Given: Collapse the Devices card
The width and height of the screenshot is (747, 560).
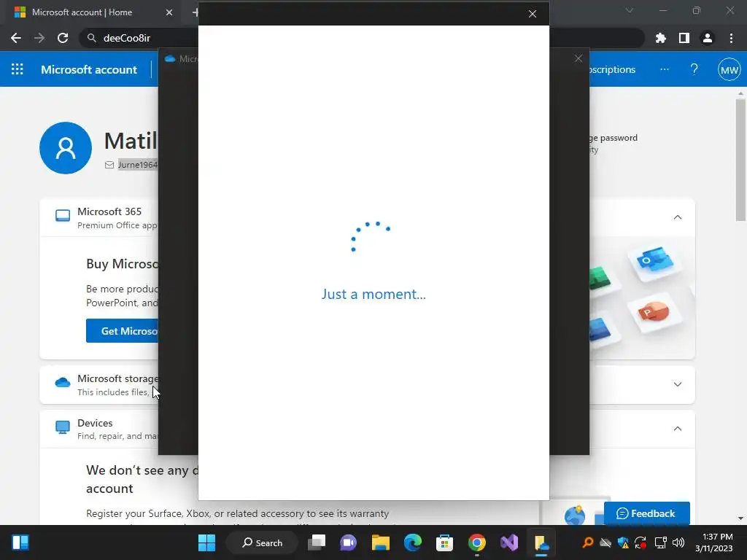Looking at the screenshot, I should [678, 429].
